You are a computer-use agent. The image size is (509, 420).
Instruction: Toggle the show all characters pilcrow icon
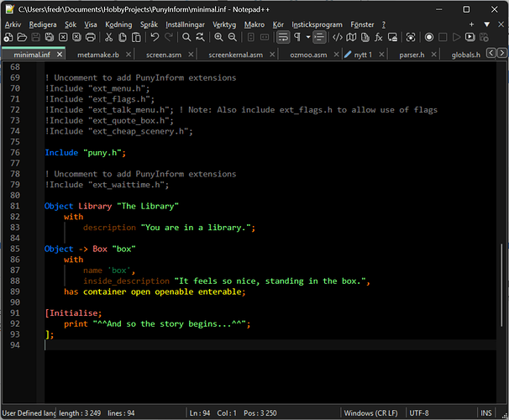pyautogui.click(x=297, y=37)
